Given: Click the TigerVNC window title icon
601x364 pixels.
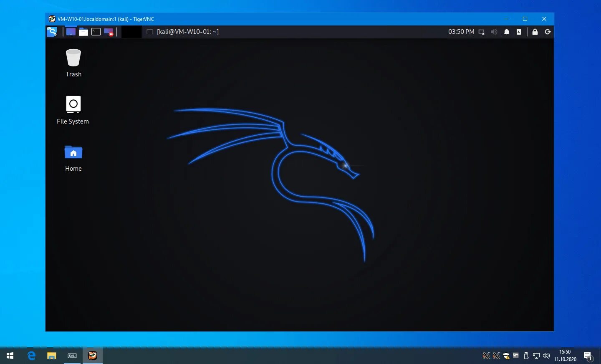Looking at the screenshot, I should [52, 19].
